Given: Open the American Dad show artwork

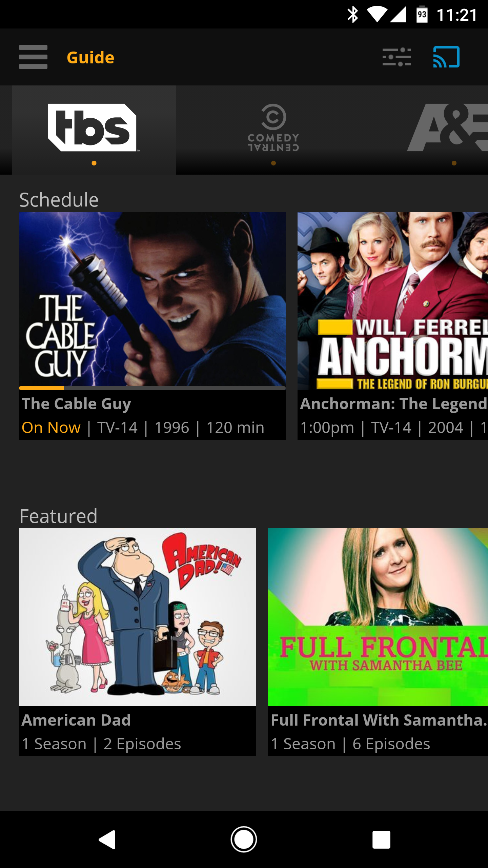Looking at the screenshot, I should [138, 617].
